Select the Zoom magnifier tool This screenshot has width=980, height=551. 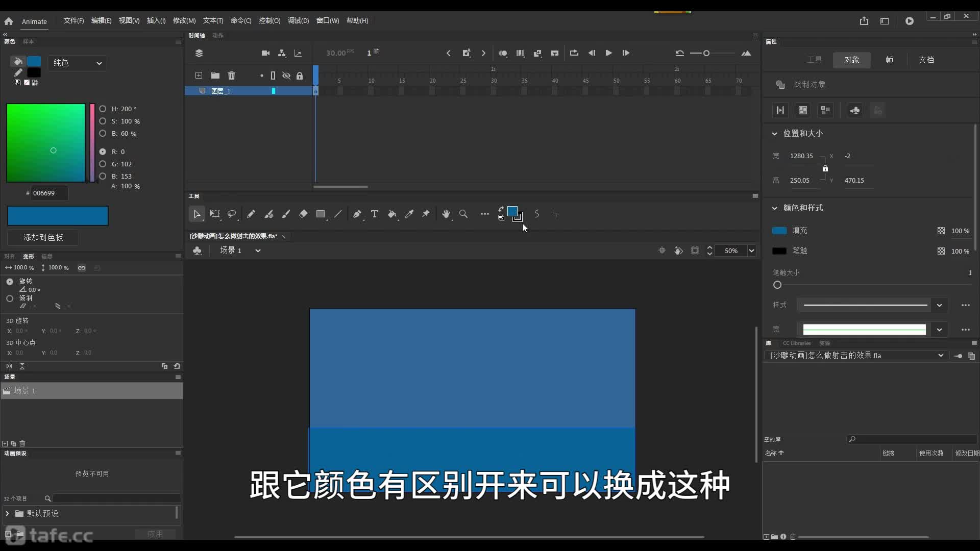[463, 214]
